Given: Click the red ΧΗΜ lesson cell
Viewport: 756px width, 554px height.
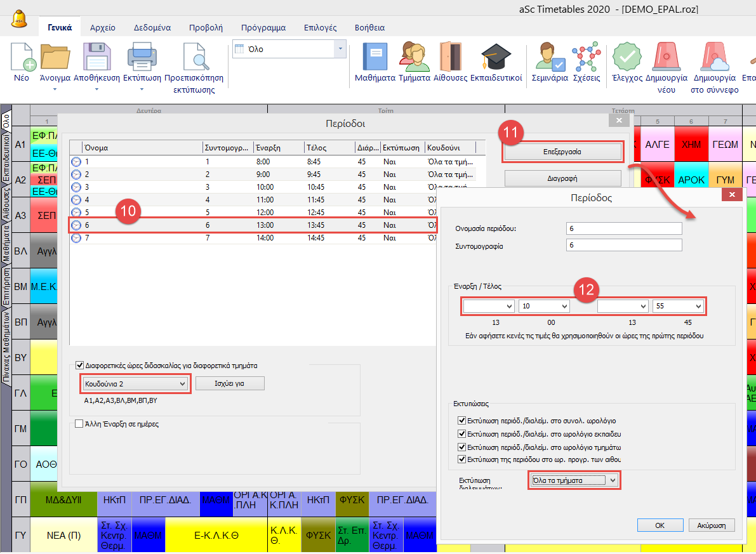Looking at the screenshot, I should (691, 145).
